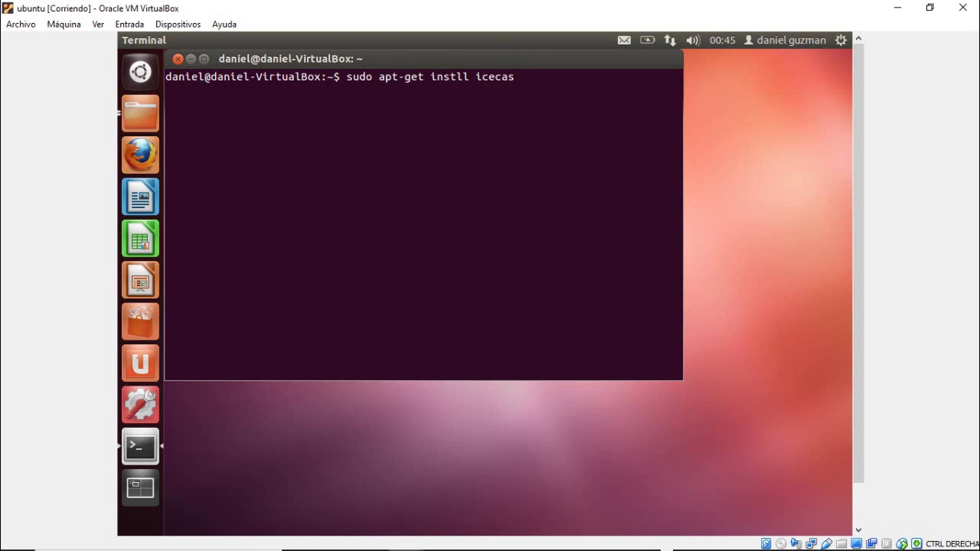Open the daniel guzman user menu

coord(785,41)
